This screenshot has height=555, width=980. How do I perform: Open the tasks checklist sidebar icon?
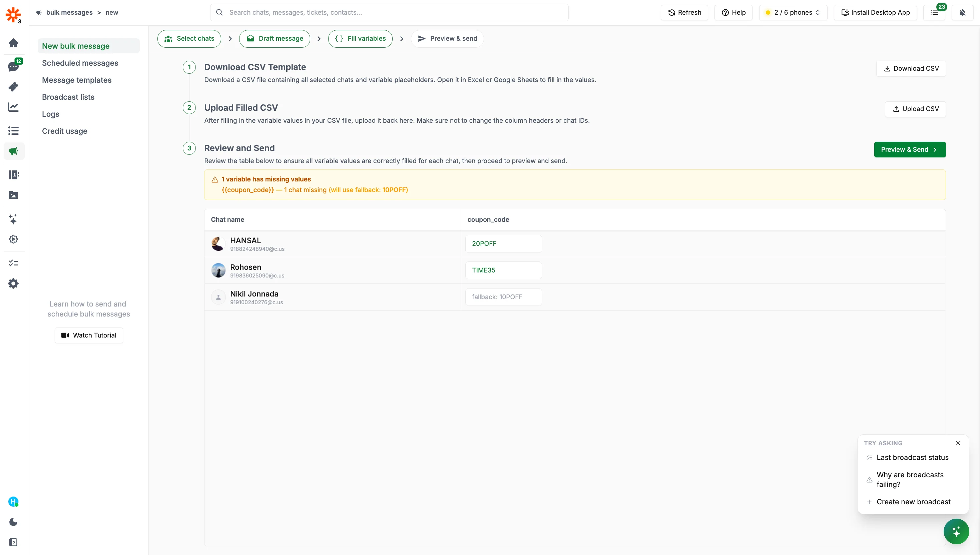click(x=13, y=263)
